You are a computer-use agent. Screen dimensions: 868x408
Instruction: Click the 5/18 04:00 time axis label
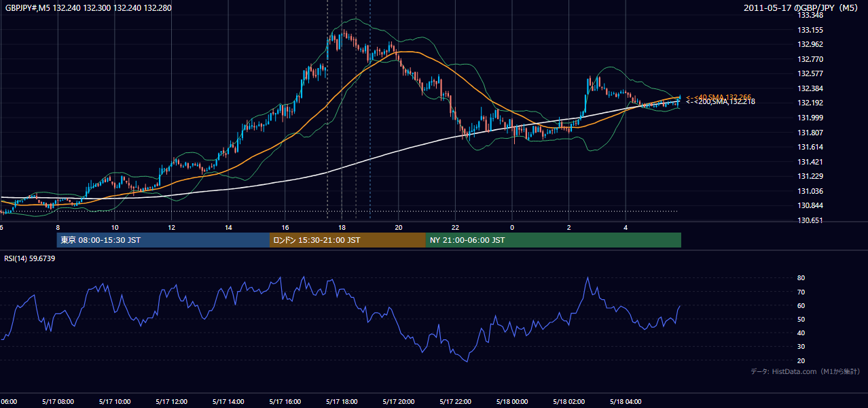tap(626, 402)
